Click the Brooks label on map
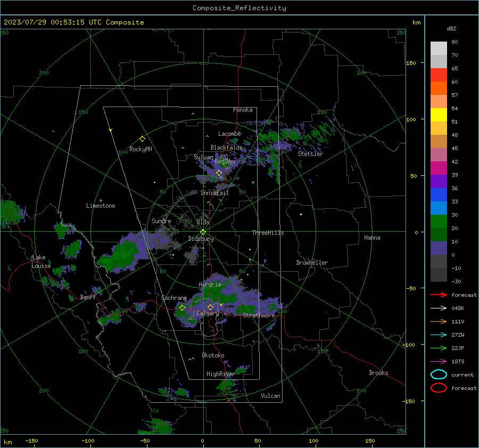This screenshot has width=479, height=448. click(378, 373)
